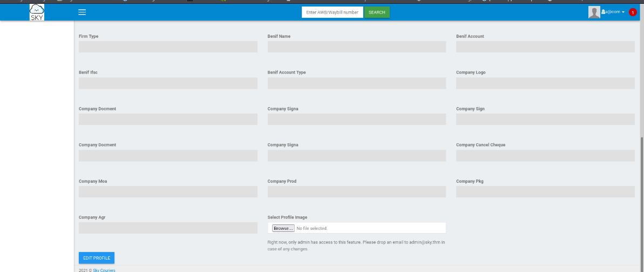
Task: Click the Company Agr input field
Action: click(168, 228)
